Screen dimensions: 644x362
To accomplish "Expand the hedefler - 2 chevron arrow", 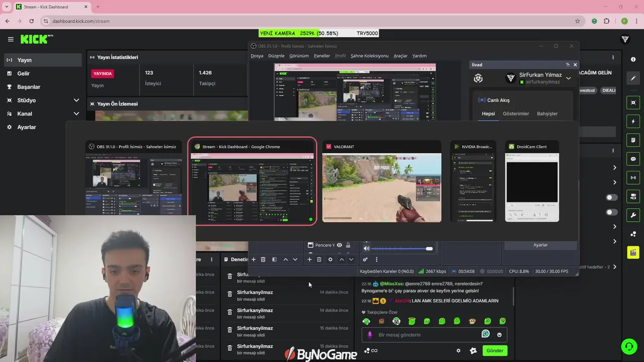I will coord(614,267).
